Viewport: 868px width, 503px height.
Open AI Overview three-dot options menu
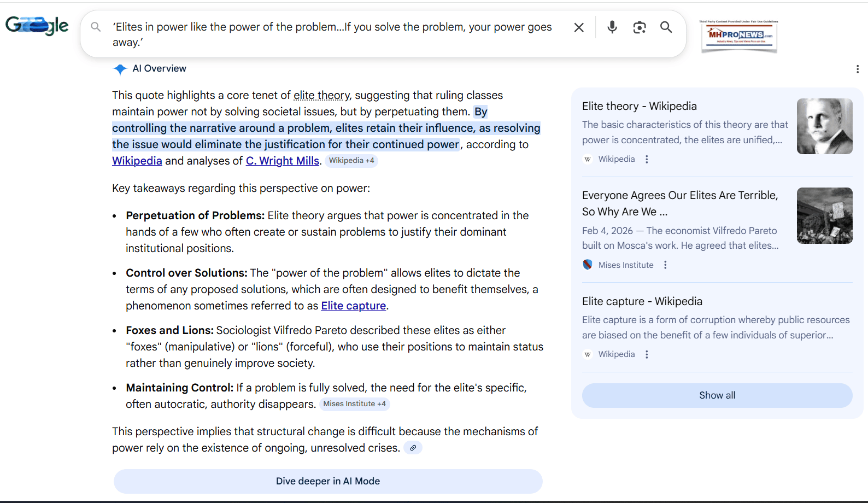[857, 69]
